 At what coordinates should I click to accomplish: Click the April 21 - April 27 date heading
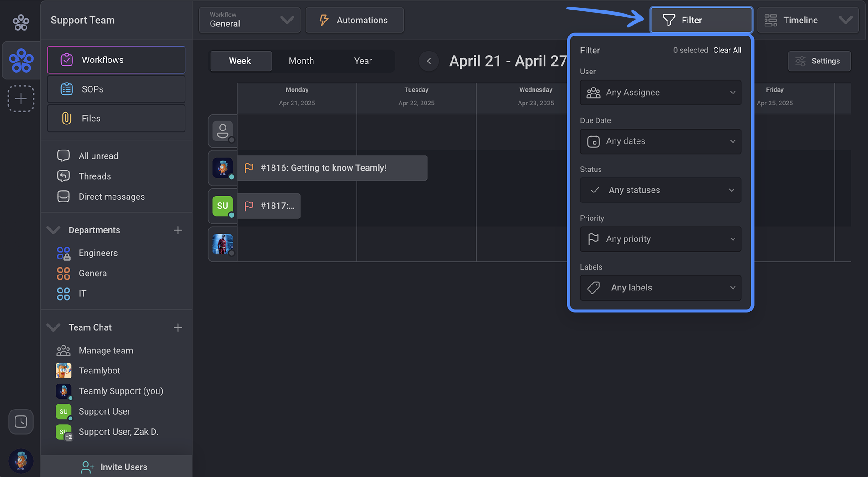(x=508, y=61)
